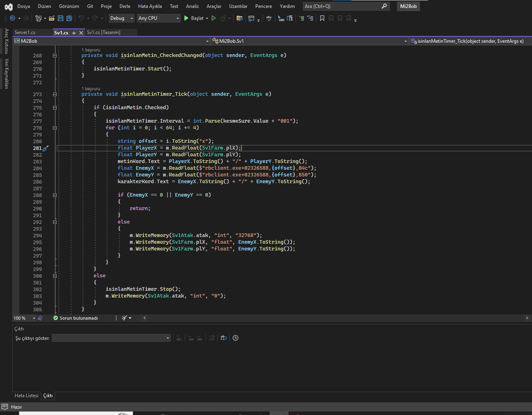Collapse the else block at line 292

[55, 222]
